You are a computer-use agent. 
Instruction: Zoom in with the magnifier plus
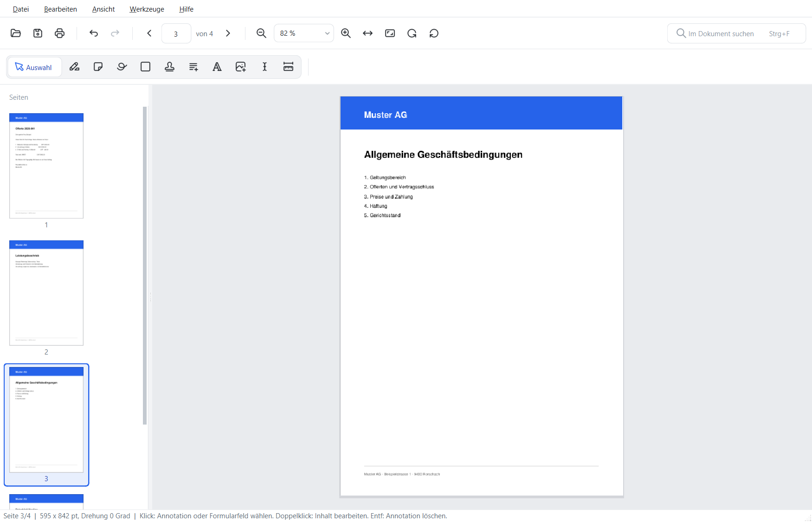346,33
